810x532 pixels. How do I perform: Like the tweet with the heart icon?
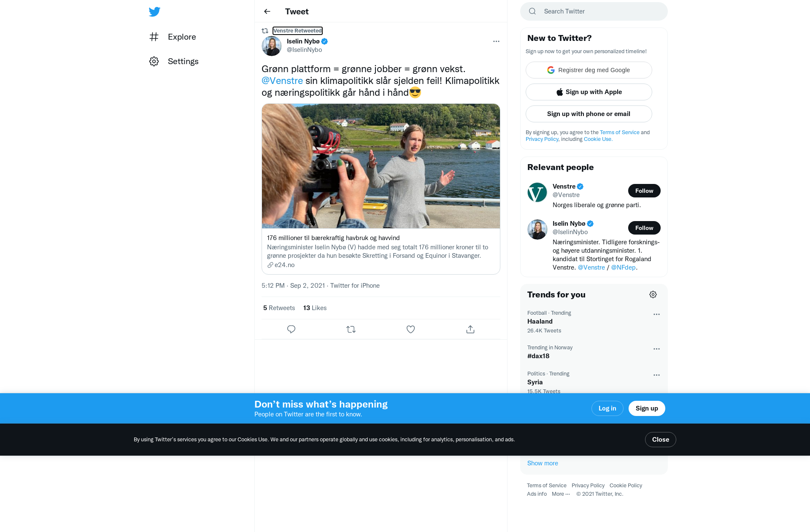point(410,329)
